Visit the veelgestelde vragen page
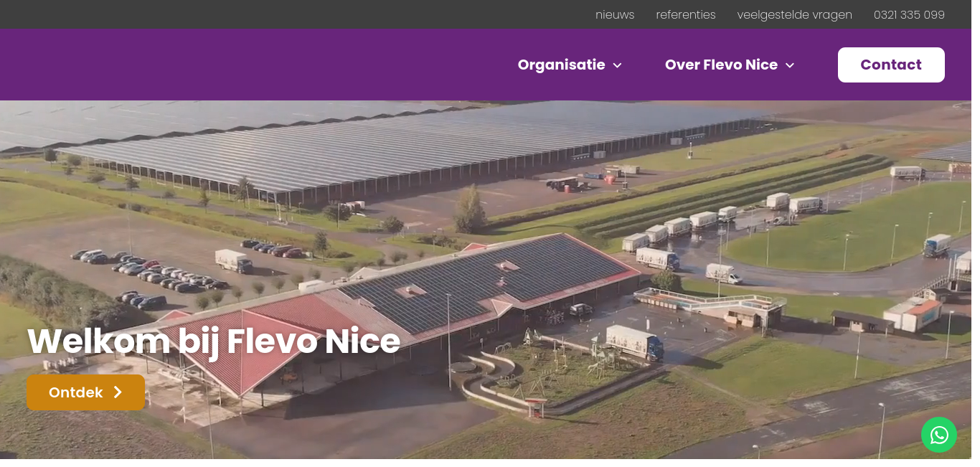 (x=794, y=14)
